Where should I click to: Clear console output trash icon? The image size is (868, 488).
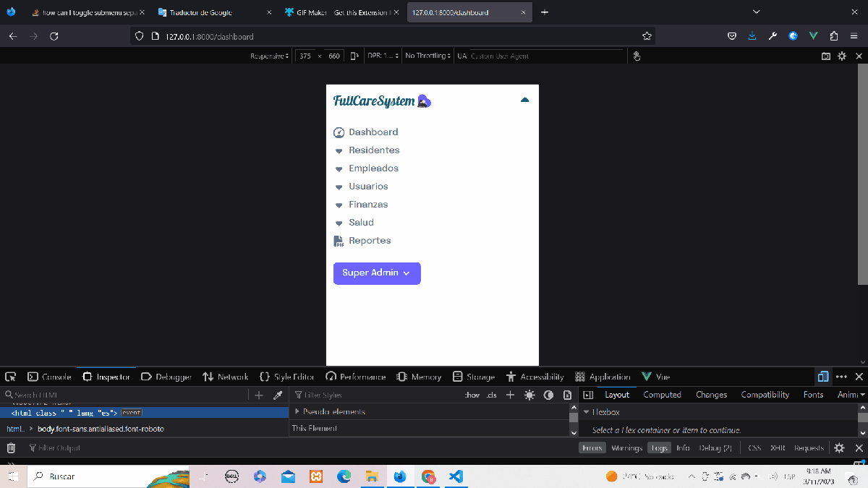(11, 448)
